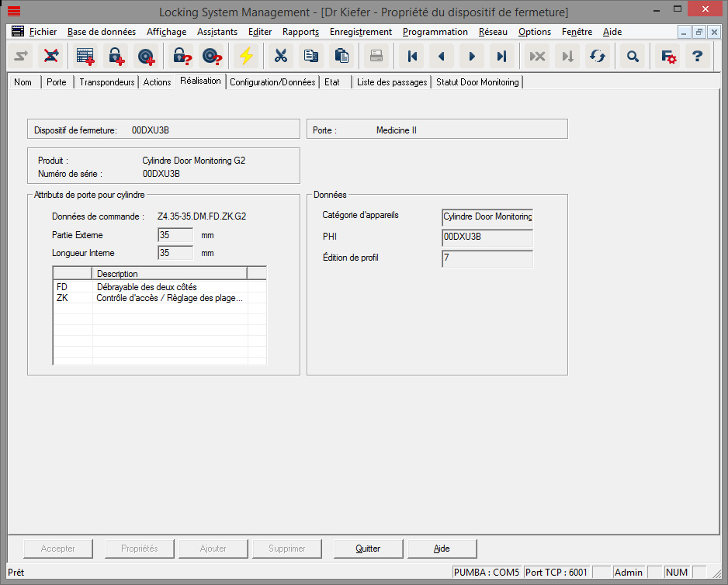Viewport: 728px width, 585px height.
Task: Click the add new lock icon
Action: [x=116, y=56]
